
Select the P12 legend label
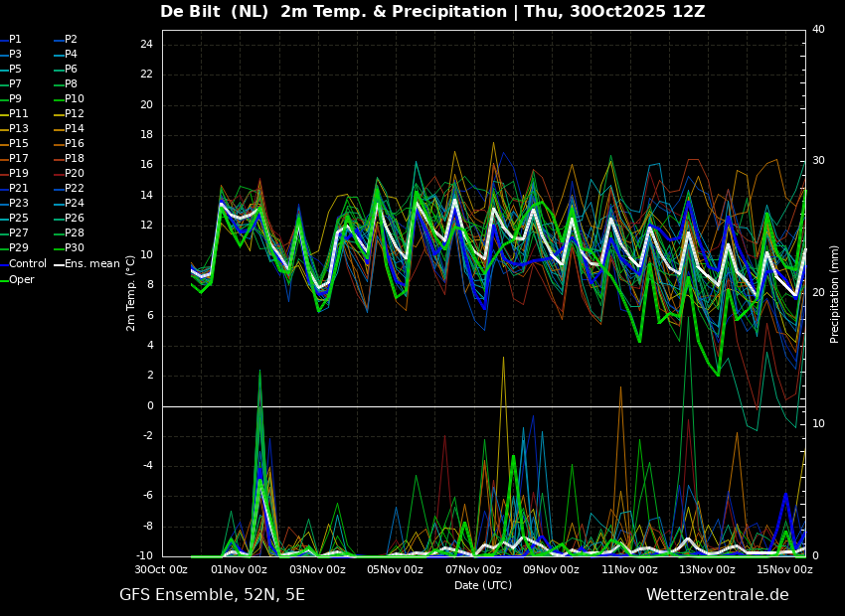point(75,113)
